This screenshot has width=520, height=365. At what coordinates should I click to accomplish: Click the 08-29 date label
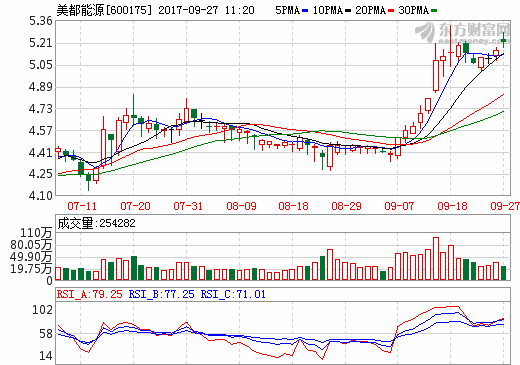346,206
